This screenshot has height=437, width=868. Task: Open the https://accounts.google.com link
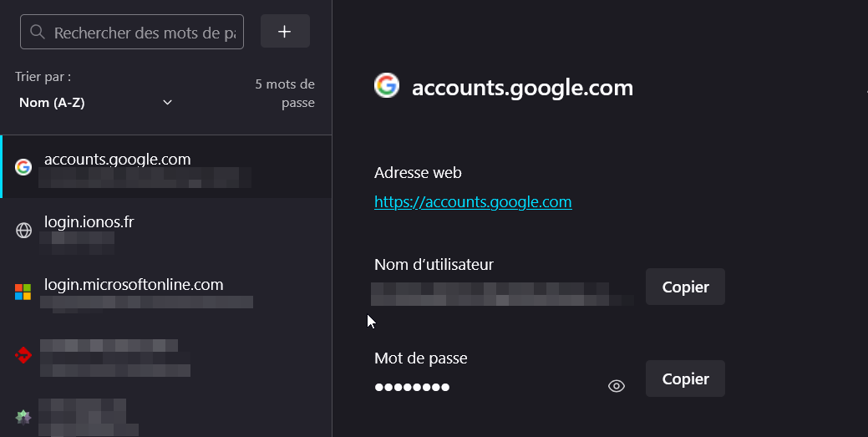[x=473, y=202]
